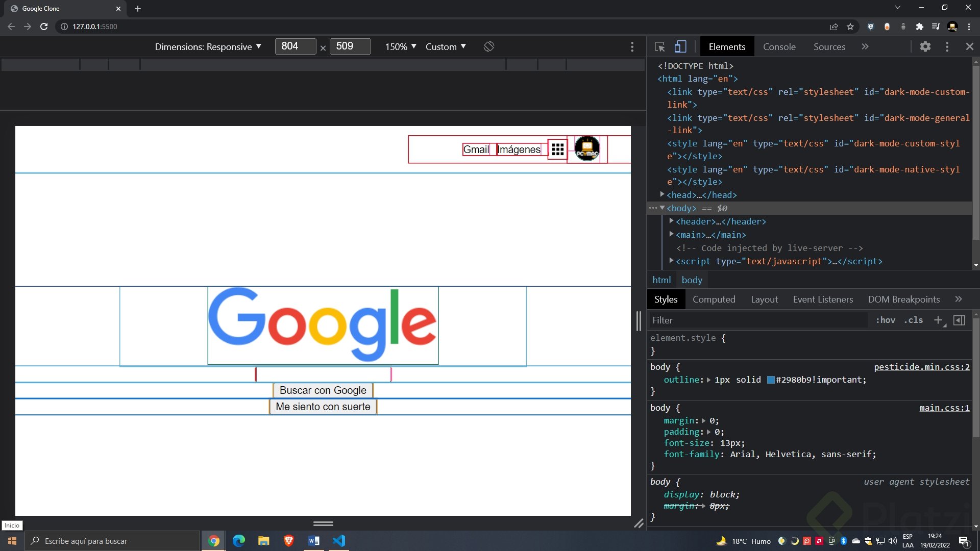The image size is (980, 551).
Task: Click the Google apps grid icon
Action: pos(557,149)
